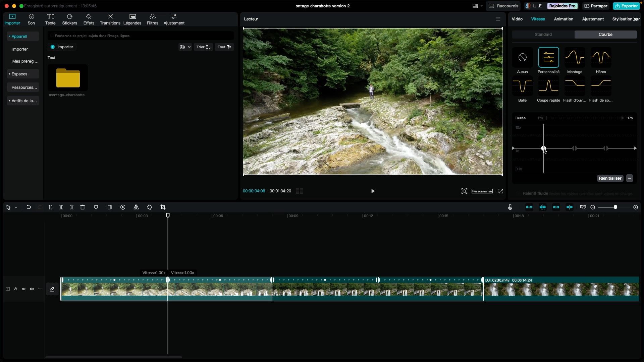Click the fullscreen player icon

tap(501, 191)
